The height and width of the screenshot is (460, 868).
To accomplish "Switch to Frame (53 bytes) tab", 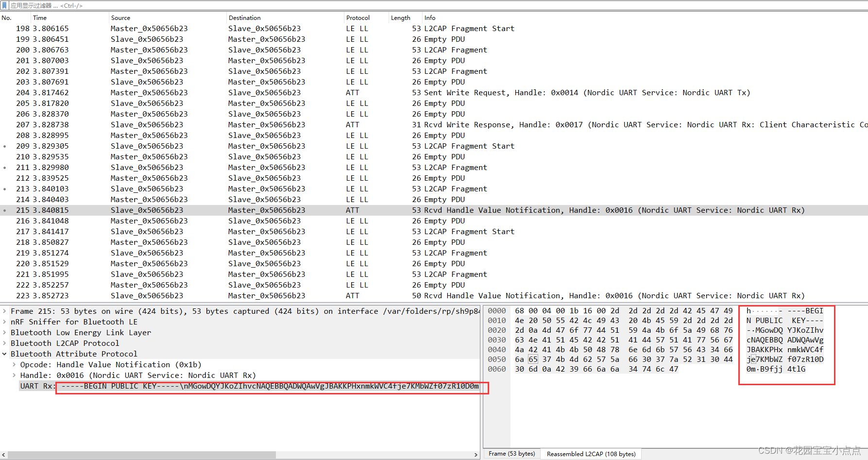I will [x=511, y=454].
